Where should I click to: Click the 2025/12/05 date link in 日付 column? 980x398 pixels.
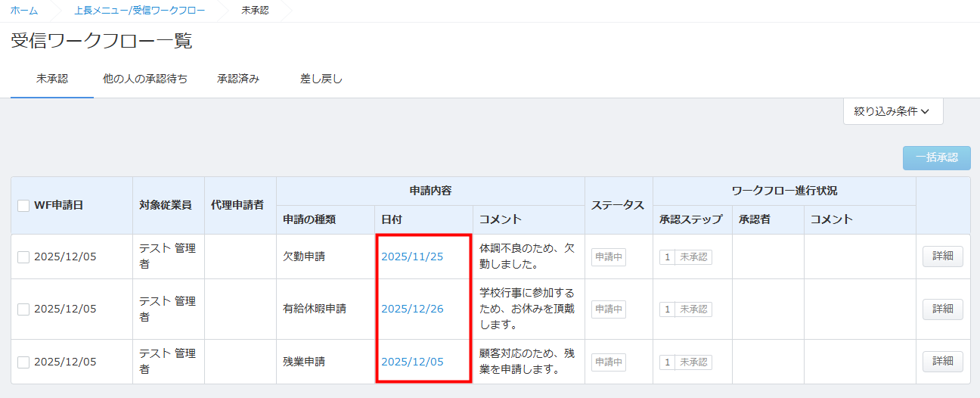coord(412,362)
